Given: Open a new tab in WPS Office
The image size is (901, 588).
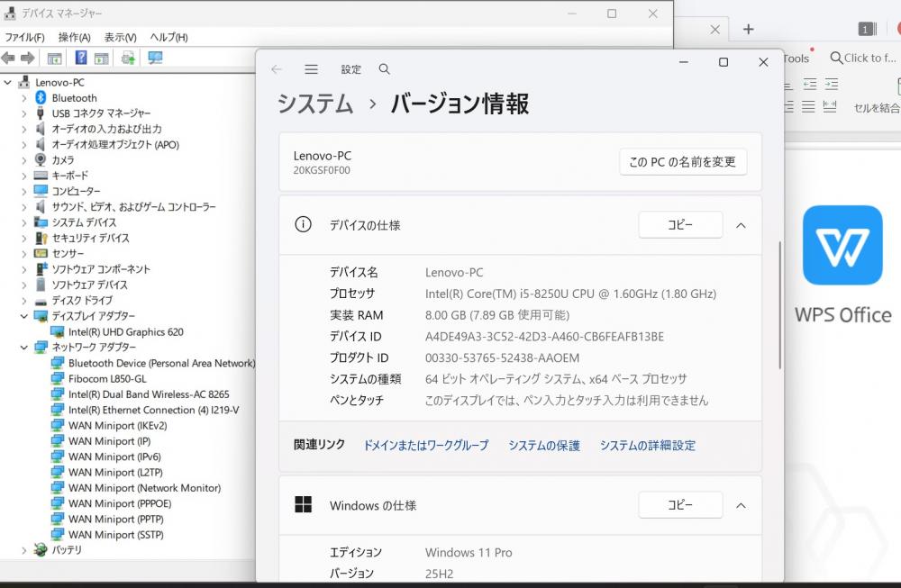Looking at the screenshot, I should [748, 29].
